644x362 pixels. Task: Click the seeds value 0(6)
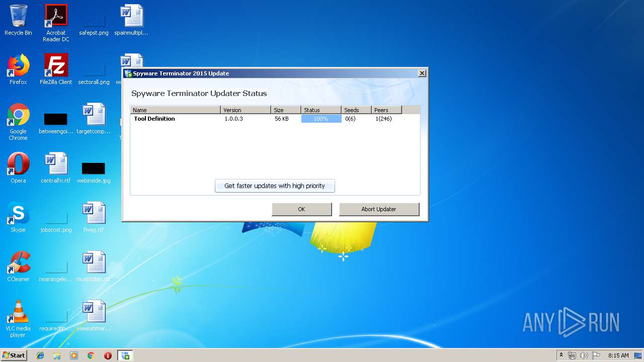click(x=350, y=119)
